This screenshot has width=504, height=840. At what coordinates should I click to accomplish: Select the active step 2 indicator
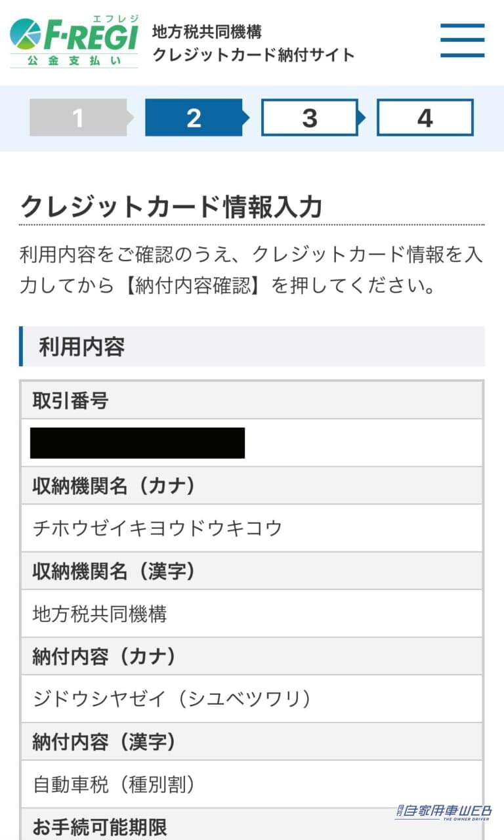[194, 118]
